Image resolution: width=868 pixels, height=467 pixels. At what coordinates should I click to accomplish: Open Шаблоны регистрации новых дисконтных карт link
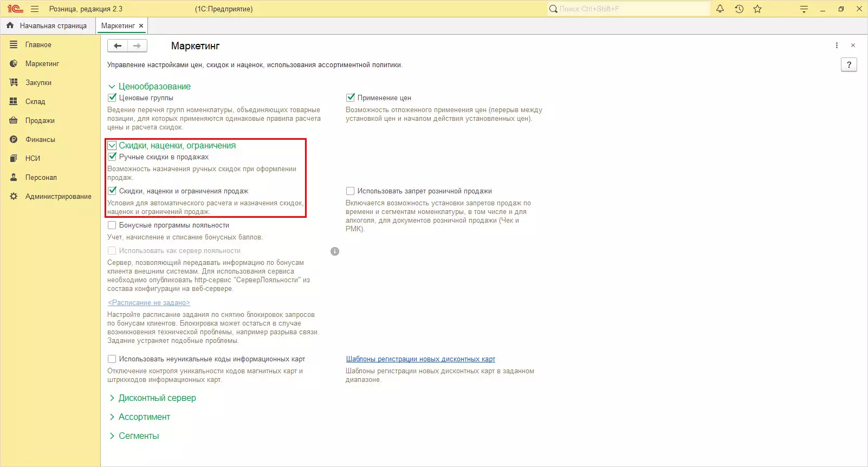tap(420, 359)
